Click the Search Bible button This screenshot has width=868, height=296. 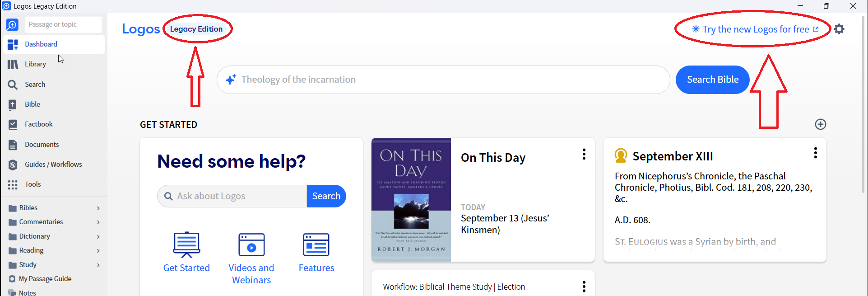[713, 80]
